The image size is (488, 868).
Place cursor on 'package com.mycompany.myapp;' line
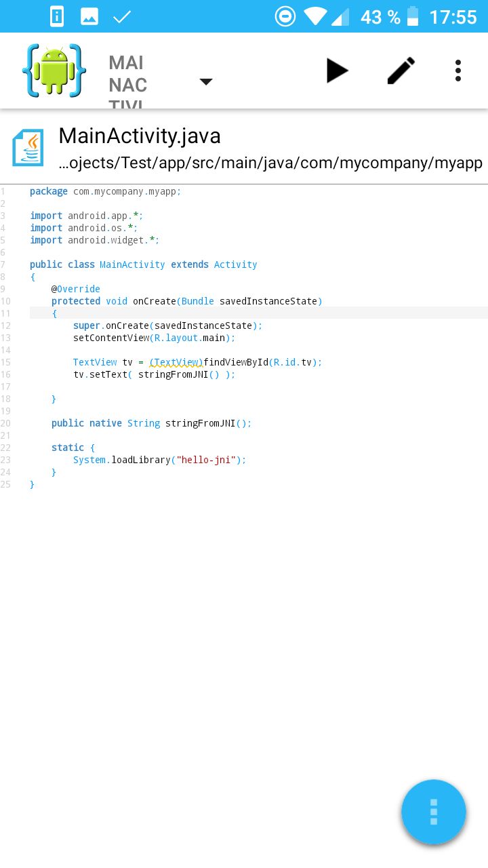coord(105,191)
